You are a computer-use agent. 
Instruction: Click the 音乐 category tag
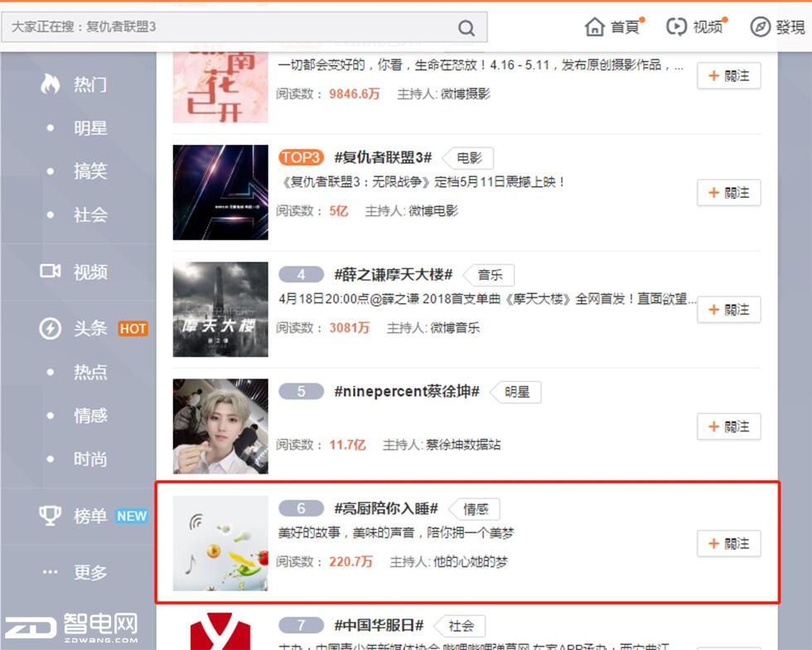tap(490, 275)
